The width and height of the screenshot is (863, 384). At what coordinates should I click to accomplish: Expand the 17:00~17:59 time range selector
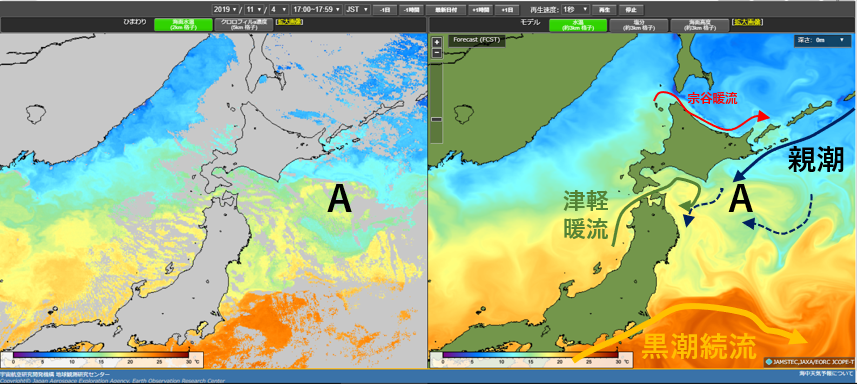[x=316, y=9]
